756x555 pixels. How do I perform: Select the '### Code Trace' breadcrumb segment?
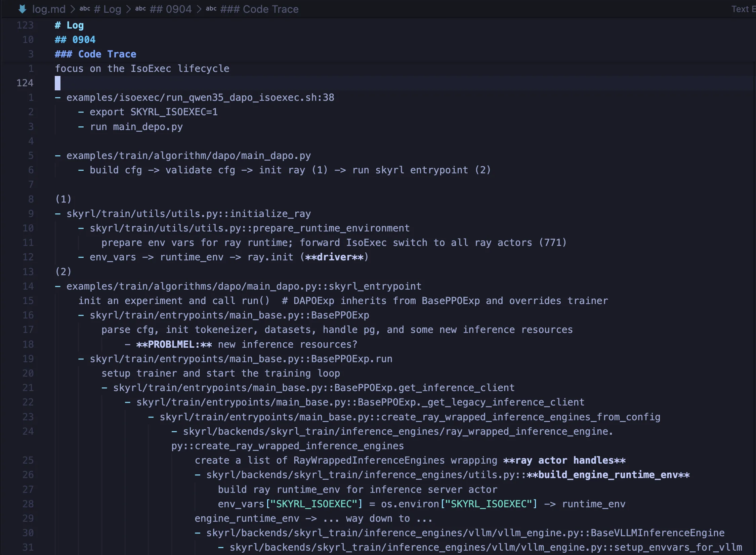coord(259,9)
